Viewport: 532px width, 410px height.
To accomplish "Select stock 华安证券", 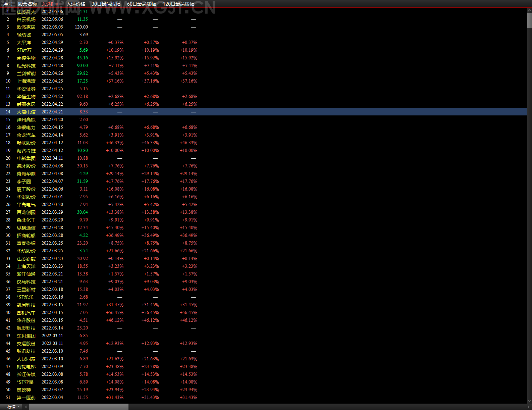I will point(26,89).
